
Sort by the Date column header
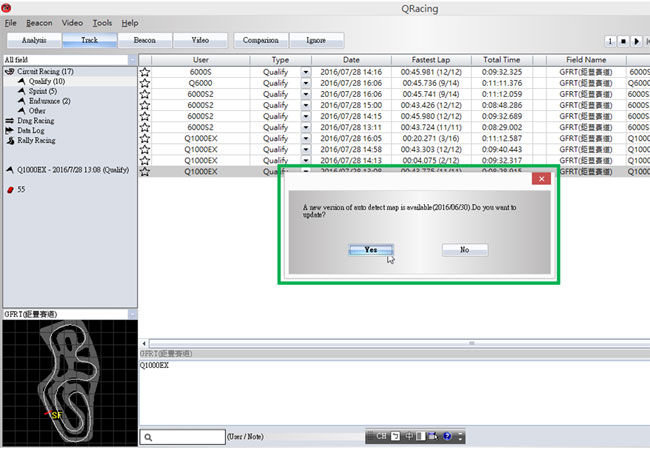[351, 60]
